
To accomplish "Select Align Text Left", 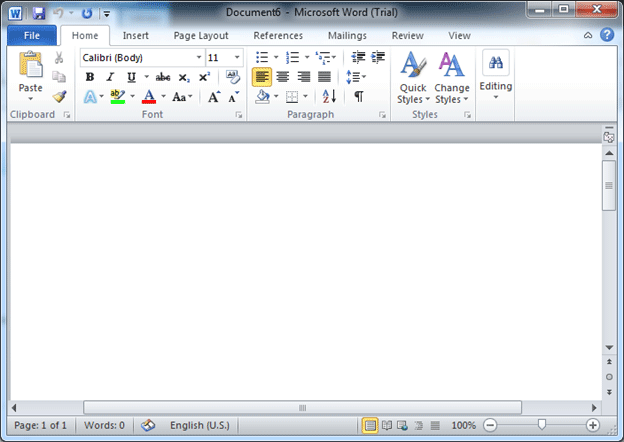I will [262, 77].
